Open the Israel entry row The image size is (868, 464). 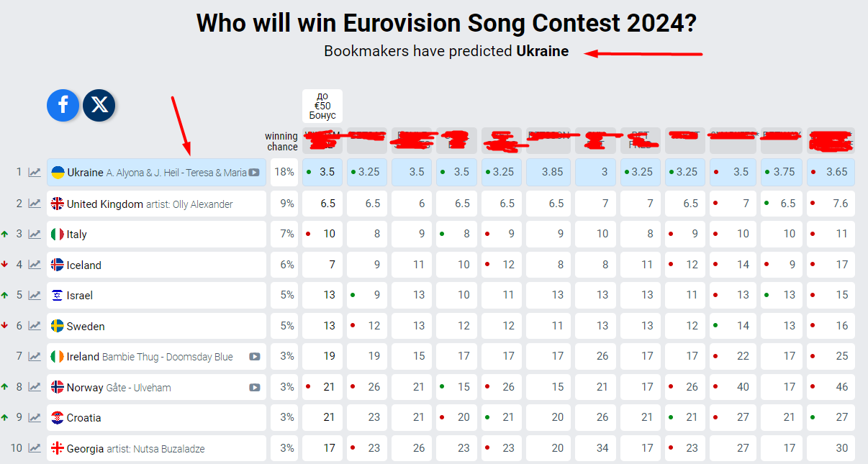tap(80, 296)
